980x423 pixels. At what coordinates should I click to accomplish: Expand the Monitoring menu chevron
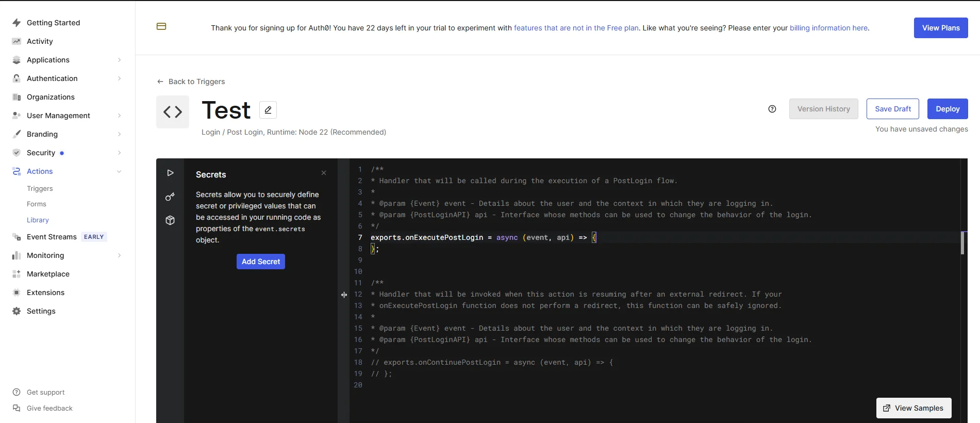click(119, 255)
